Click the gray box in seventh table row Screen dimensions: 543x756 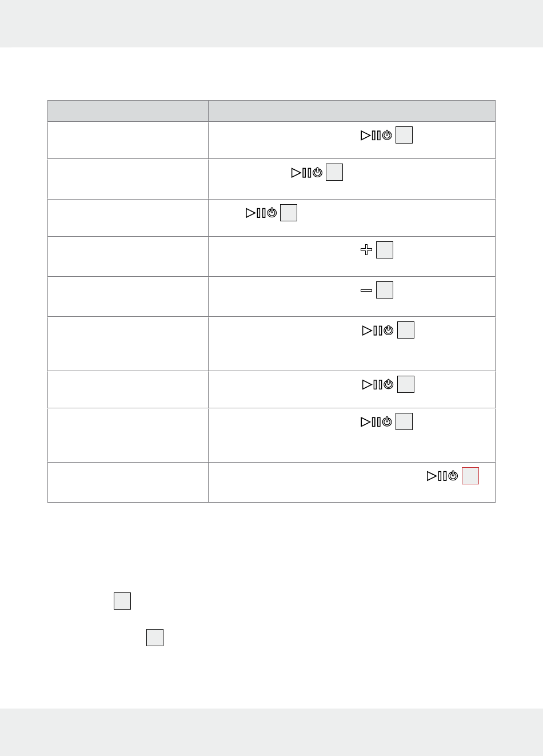[x=406, y=384]
